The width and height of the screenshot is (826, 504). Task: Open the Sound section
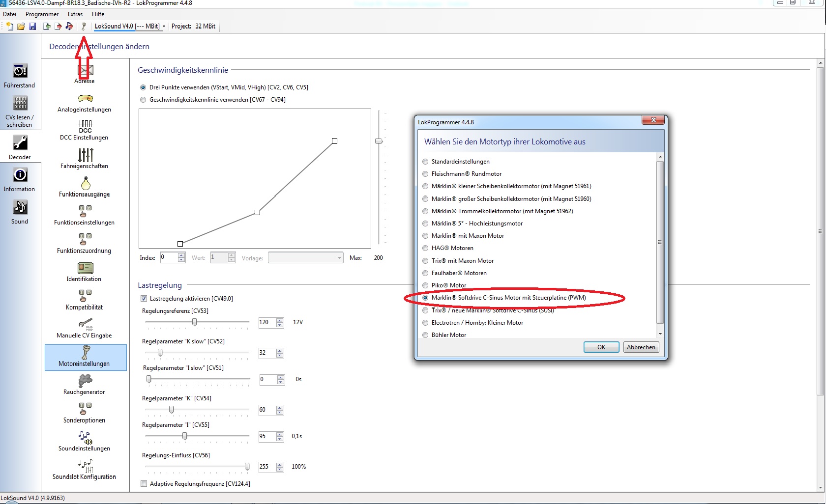[x=20, y=212]
